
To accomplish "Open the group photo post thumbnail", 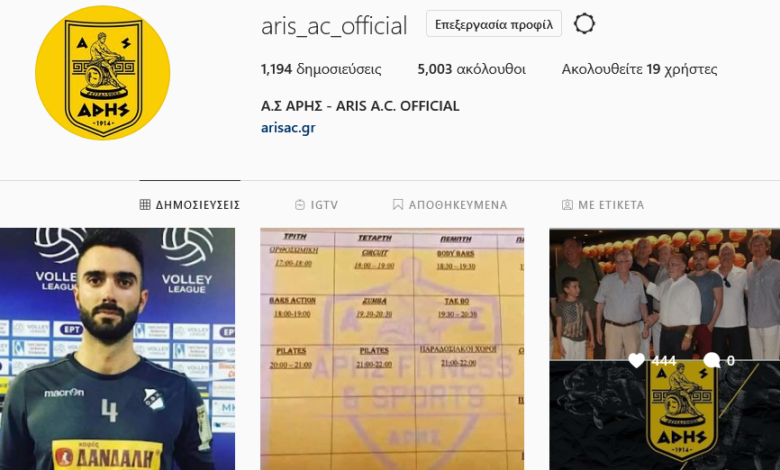I will coord(665,293).
